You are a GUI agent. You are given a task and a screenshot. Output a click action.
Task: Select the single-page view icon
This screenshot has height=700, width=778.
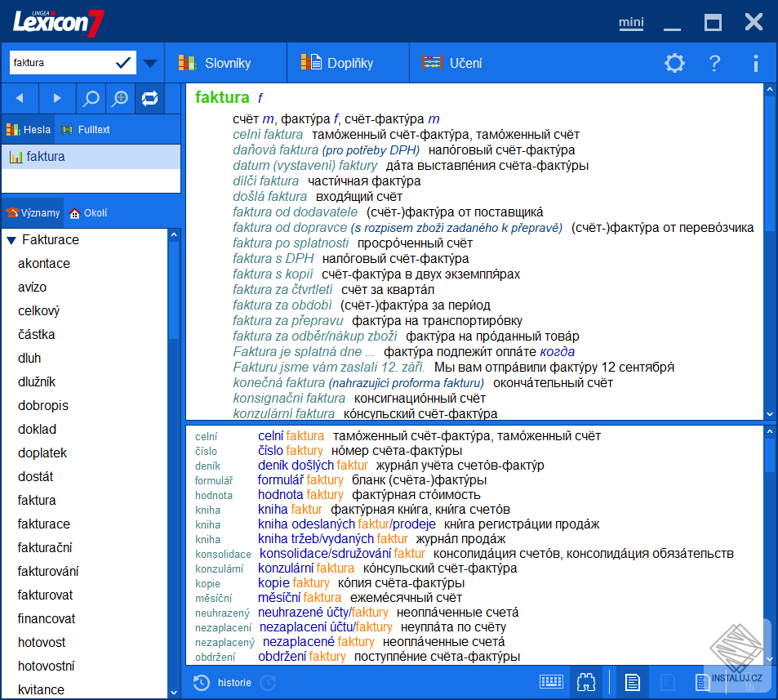pos(633,682)
